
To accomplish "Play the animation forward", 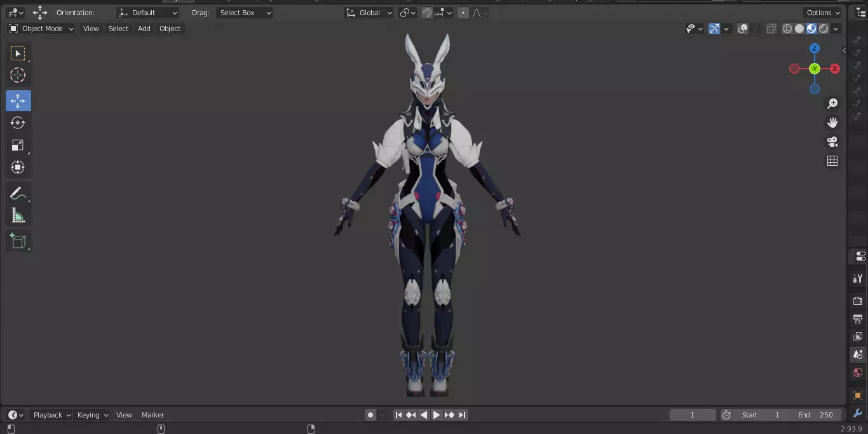I will 437,415.
